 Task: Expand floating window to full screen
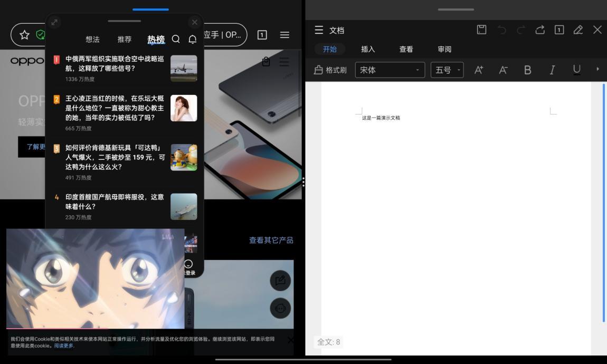54,23
